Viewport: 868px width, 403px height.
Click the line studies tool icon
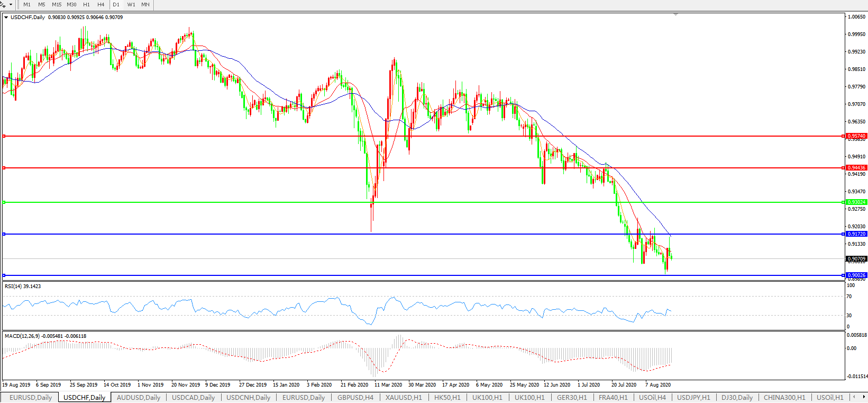3,4
